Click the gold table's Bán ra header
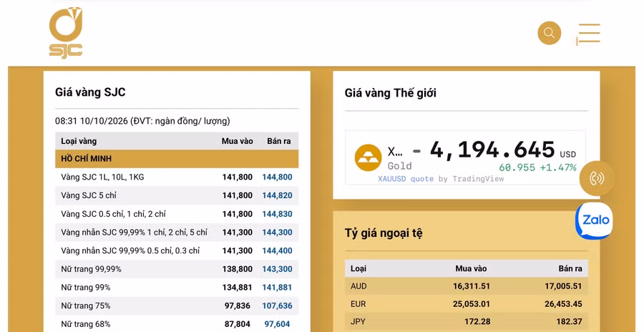Image resolution: width=644 pixels, height=332 pixels. pos(279,142)
